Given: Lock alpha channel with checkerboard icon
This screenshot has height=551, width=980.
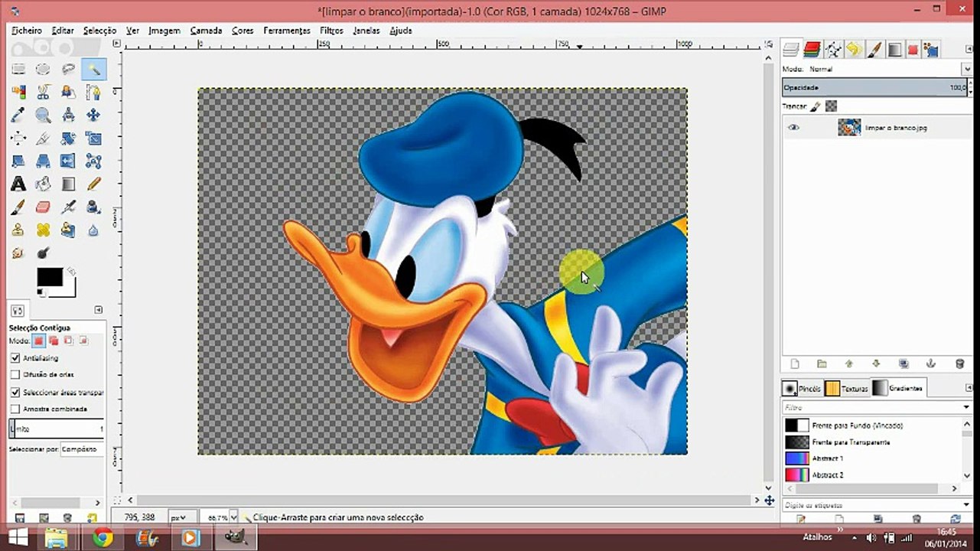Looking at the screenshot, I should (832, 106).
